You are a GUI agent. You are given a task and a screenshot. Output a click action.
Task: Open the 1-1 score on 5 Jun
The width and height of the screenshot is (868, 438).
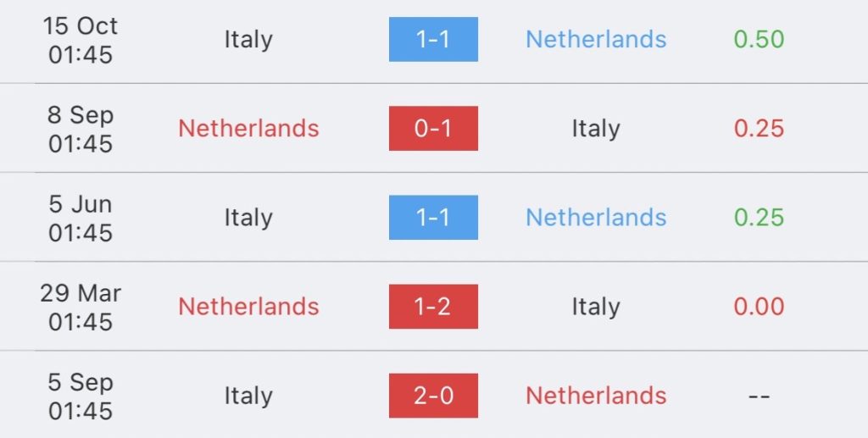pos(433,218)
